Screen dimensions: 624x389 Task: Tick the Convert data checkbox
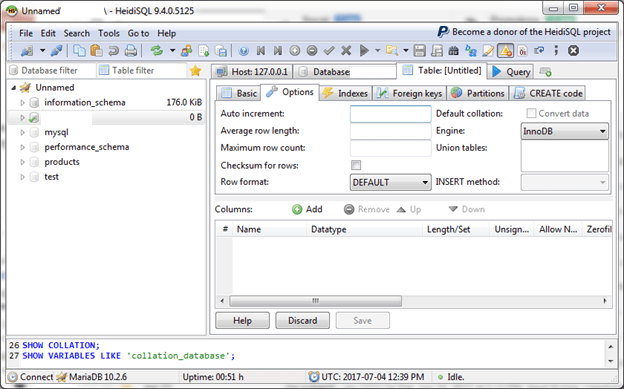(x=531, y=113)
